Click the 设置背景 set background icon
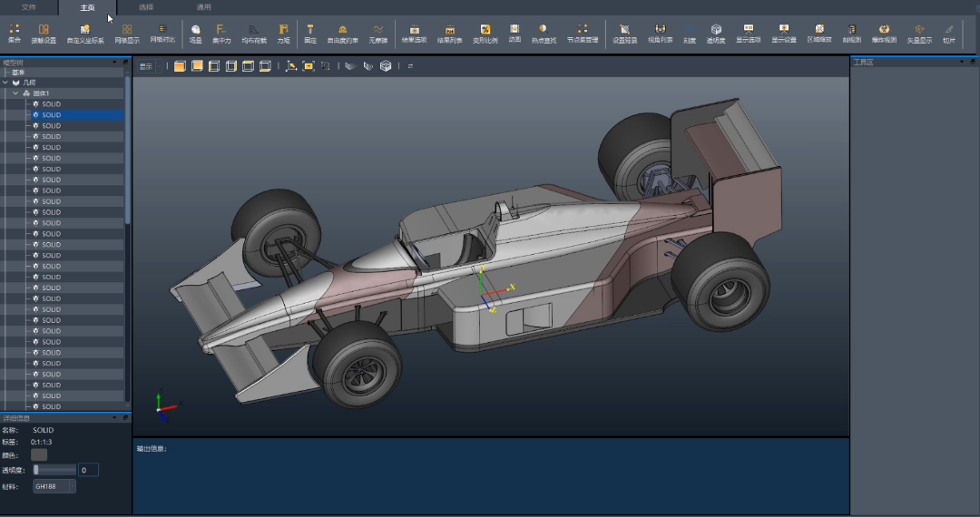The width and height of the screenshot is (980, 517). coord(624,34)
